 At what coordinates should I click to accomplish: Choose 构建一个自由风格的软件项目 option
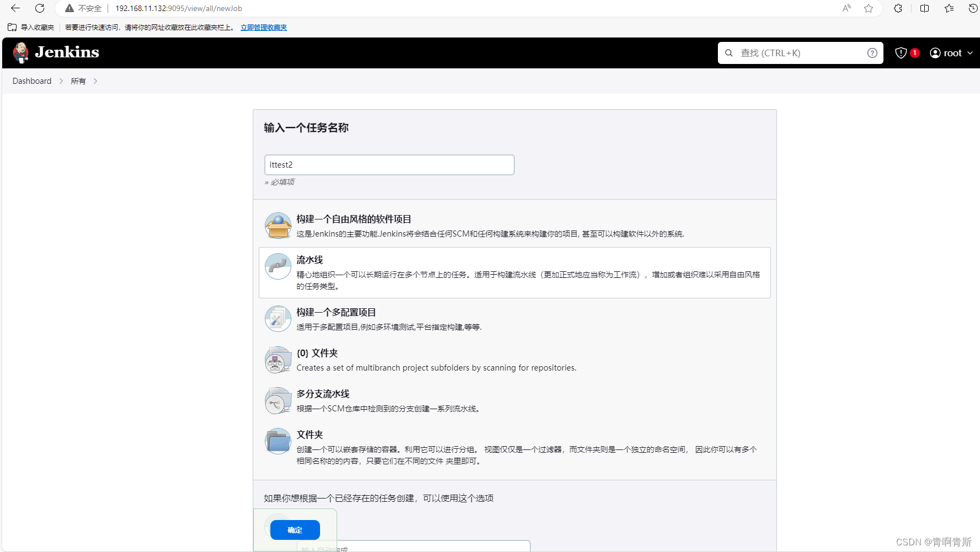515,226
